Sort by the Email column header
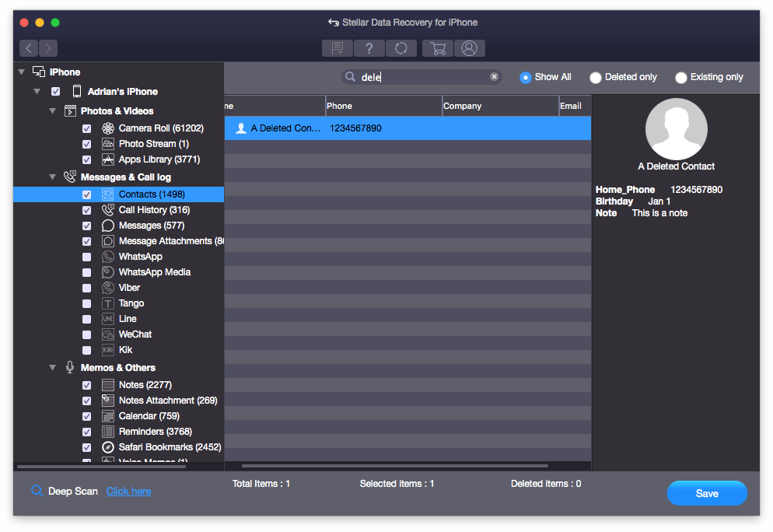Viewport: 773px width, 532px height. pos(575,106)
